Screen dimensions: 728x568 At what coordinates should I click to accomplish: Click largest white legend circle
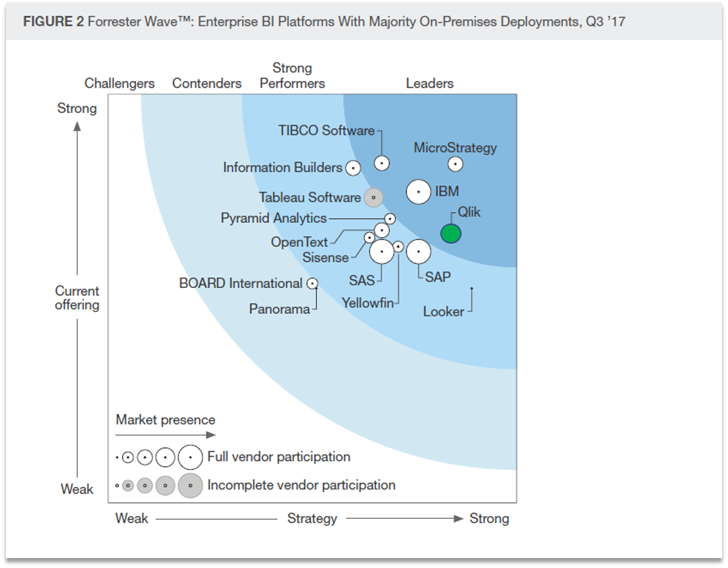190,457
